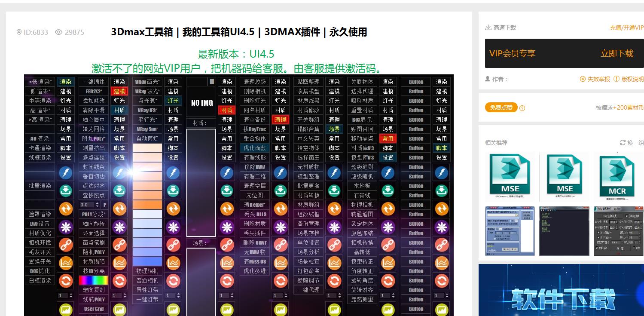
Task: Click the question mark icon beside 免费点赞
Action: [x=522, y=108]
